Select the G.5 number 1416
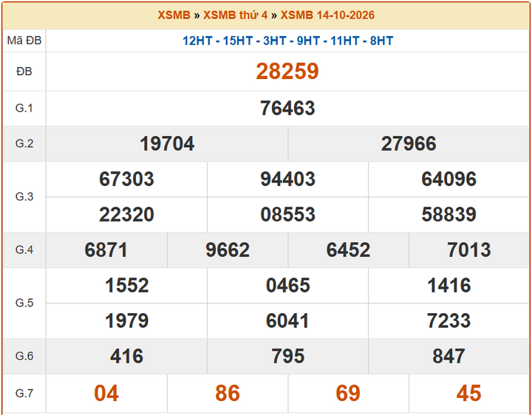The width and height of the screenshot is (532, 415). (x=449, y=286)
